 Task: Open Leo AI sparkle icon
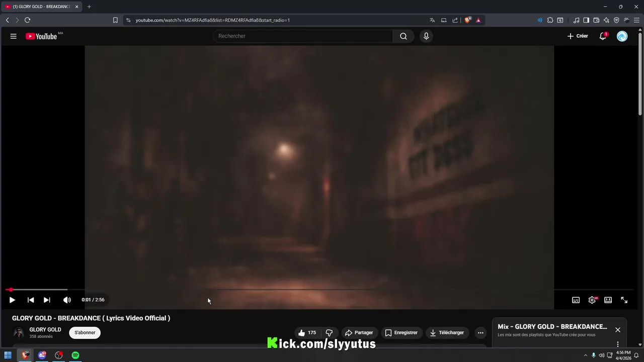[x=606, y=20]
